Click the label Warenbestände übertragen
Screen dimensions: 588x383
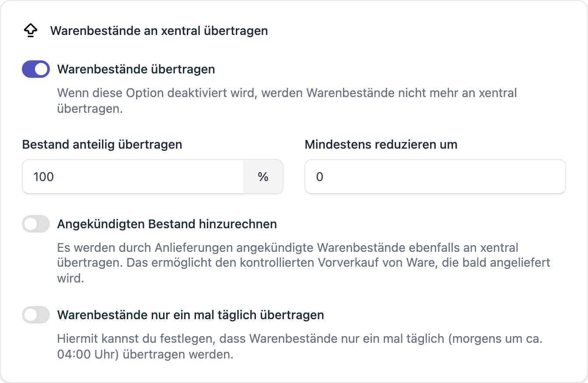click(136, 69)
